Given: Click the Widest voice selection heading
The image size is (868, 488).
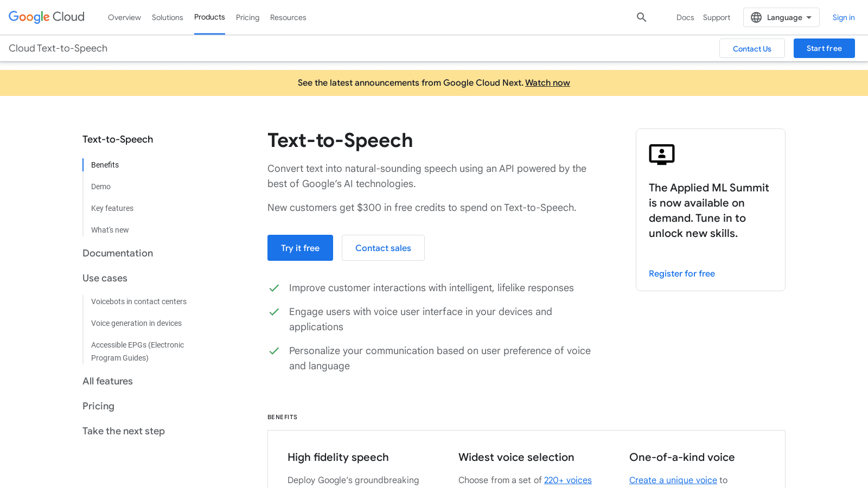Looking at the screenshot, I should (516, 457).
